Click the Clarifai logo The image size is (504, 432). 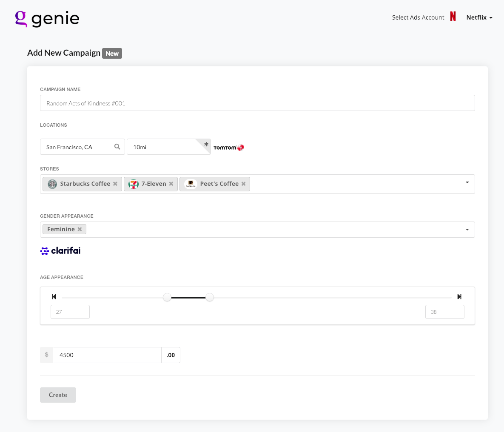click(60, 251)
